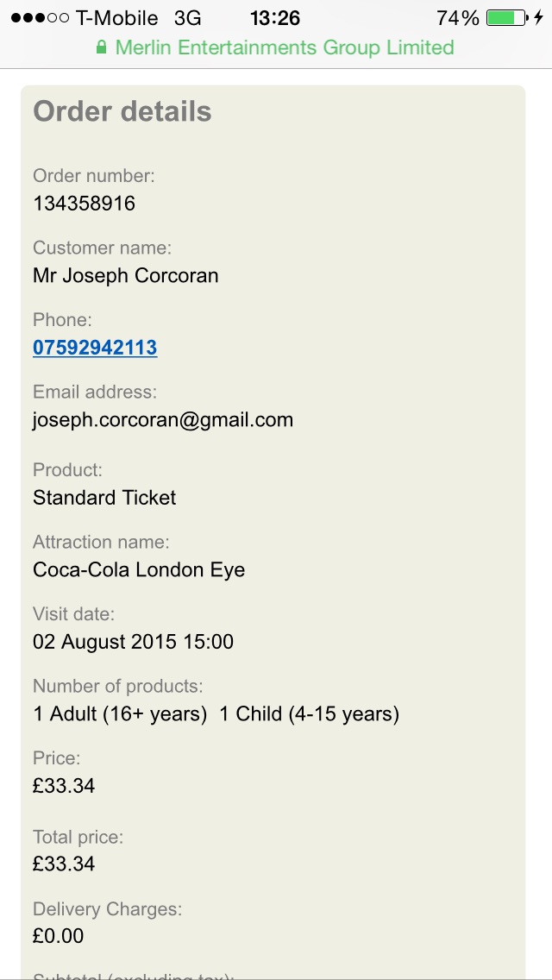Tap email joseph.corcoran@gmail.com
The height and width of the screenshot is (980, 552).
[x=162, y=419]
